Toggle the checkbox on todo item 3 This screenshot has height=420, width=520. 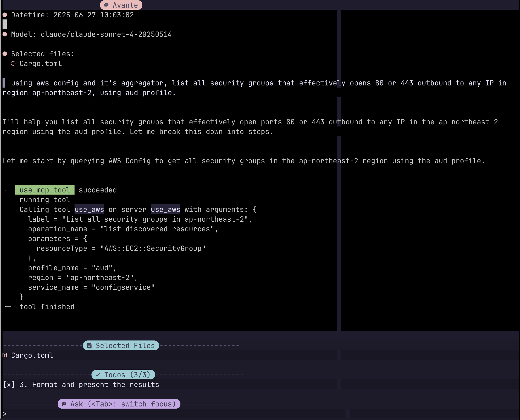[x=9, y=384]
